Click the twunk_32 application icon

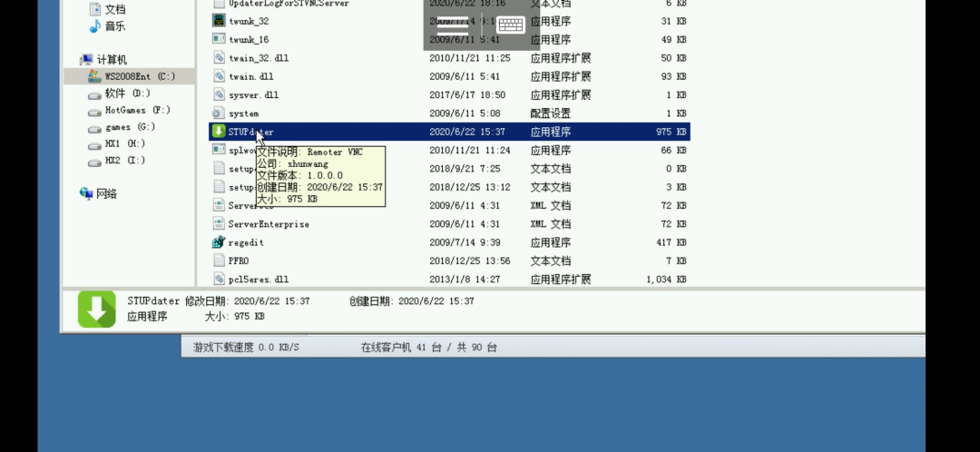(218, 21)
